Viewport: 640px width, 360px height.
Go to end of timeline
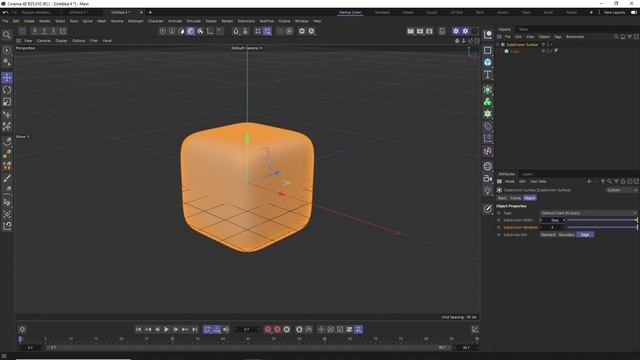tap(195, 329)
